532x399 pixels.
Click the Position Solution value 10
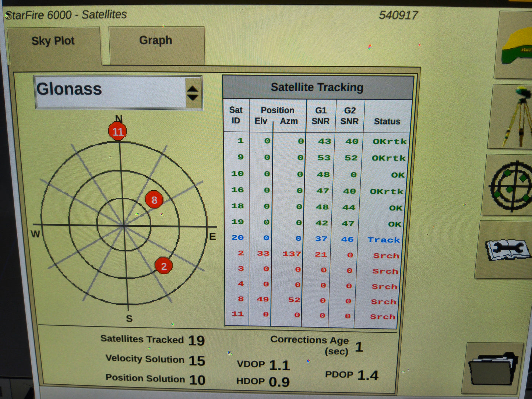pos(197,380)
